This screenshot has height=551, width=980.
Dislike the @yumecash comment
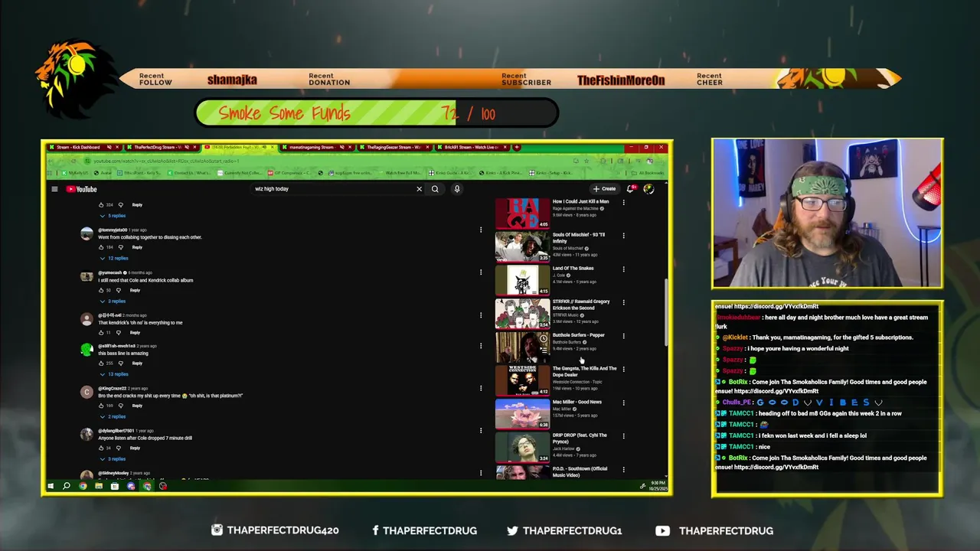[119, 290]
